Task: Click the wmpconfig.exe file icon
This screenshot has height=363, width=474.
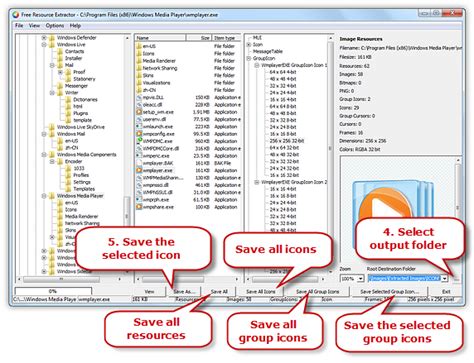Action: 139,134
